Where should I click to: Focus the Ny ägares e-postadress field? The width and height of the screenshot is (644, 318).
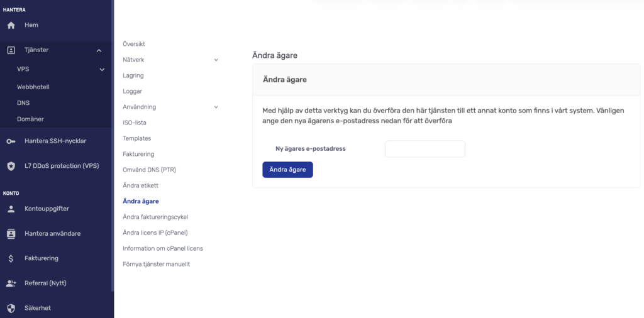[x=425, y=149]
